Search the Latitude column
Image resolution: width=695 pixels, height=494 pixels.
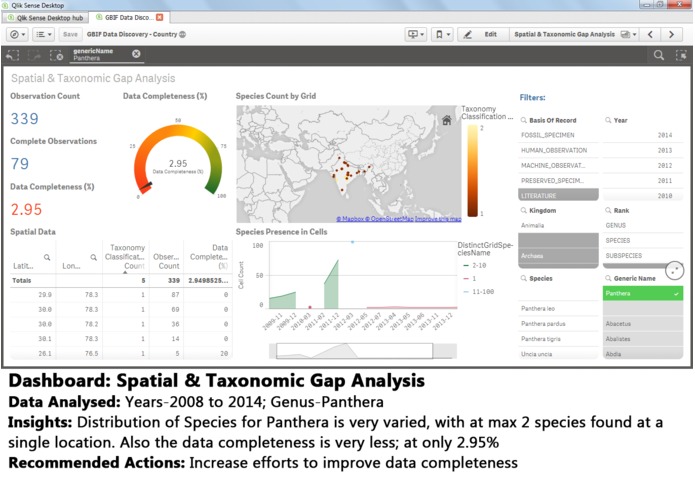click(47, 257)
